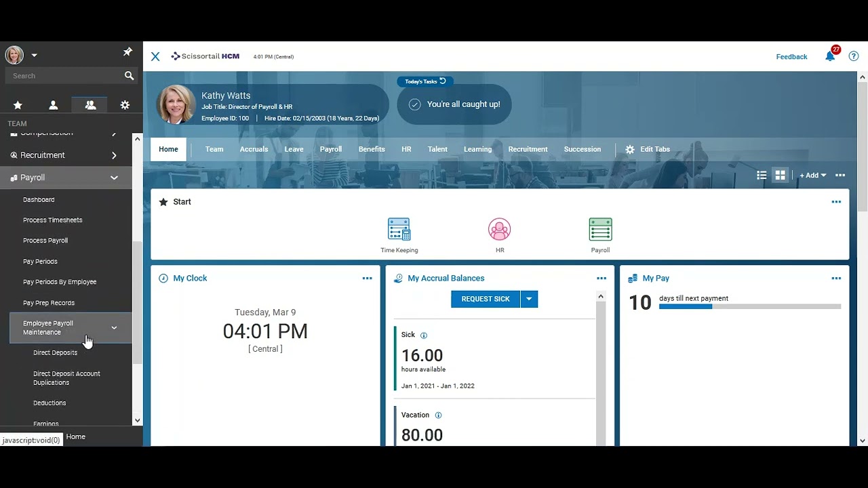The width and height of the screenshot is (868, 488).
Task: Open the Talent tab
Action: tap(437, 149)
